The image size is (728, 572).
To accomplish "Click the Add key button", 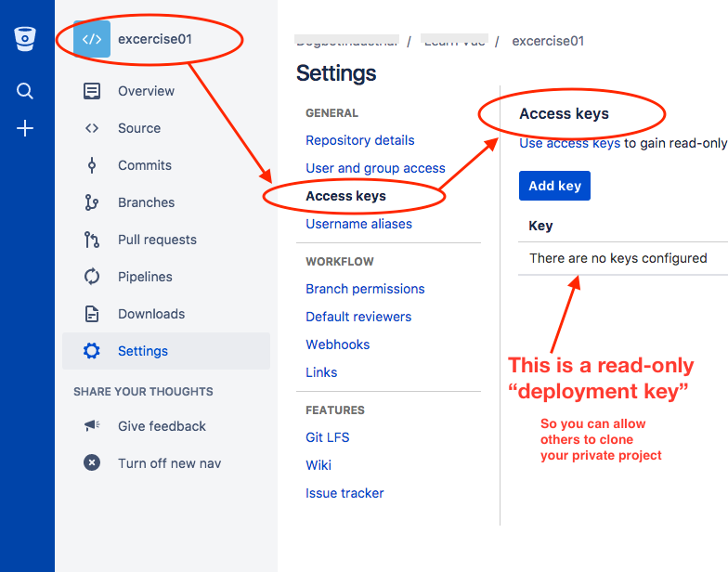I will 555,186.
